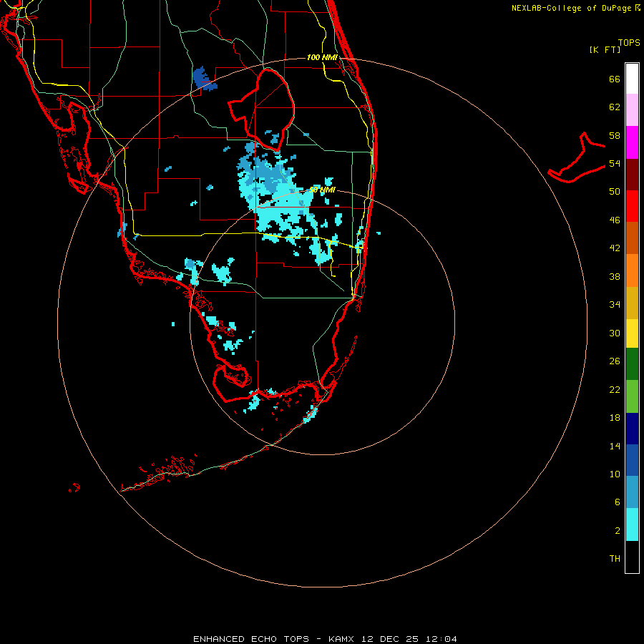Click the medium blue swatch between 14 and 10
The width and height of the screenshot is (644, 644).
click(x=632, y=460)
